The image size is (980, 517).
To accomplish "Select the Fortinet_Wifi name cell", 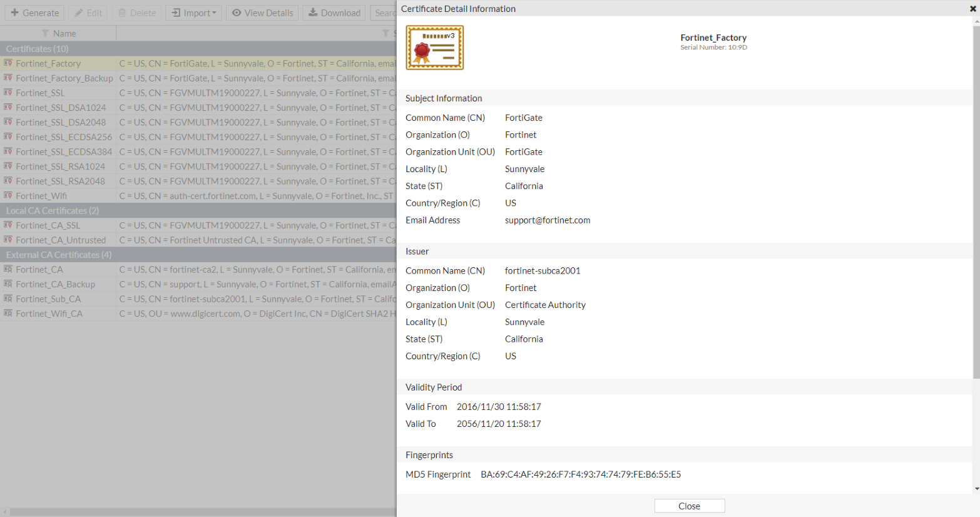I will (x=41, y=196).
